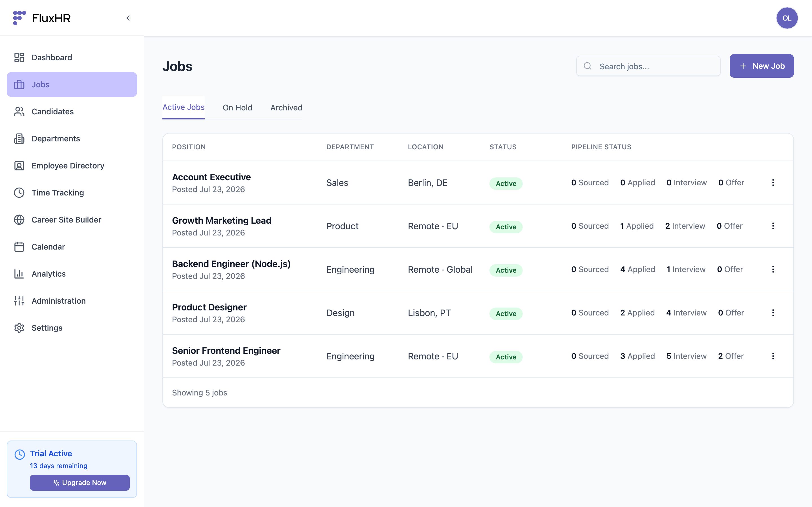Open the Analytics bar chart icon
812x507 pixels.
click(19, 273)
